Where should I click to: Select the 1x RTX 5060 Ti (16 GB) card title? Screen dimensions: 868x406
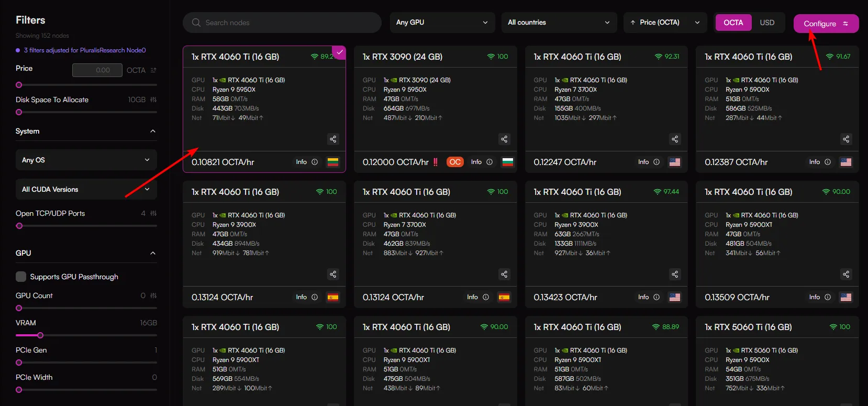coord(748,327)
